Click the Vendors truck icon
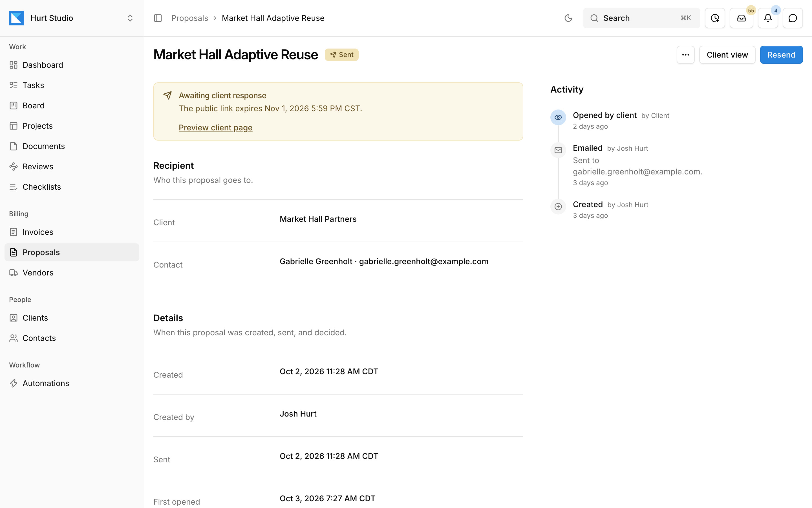 click(14, 273)
